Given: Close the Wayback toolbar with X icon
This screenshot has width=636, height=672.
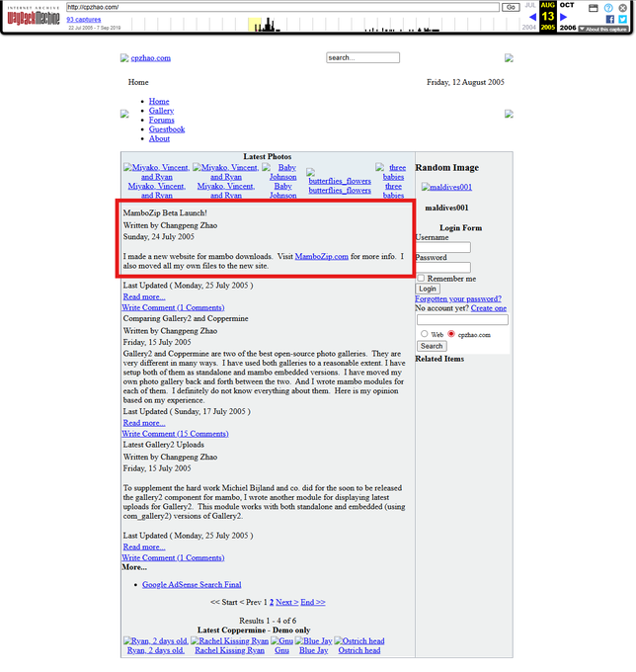Looking at the screenshot, I should coord(623,8).
